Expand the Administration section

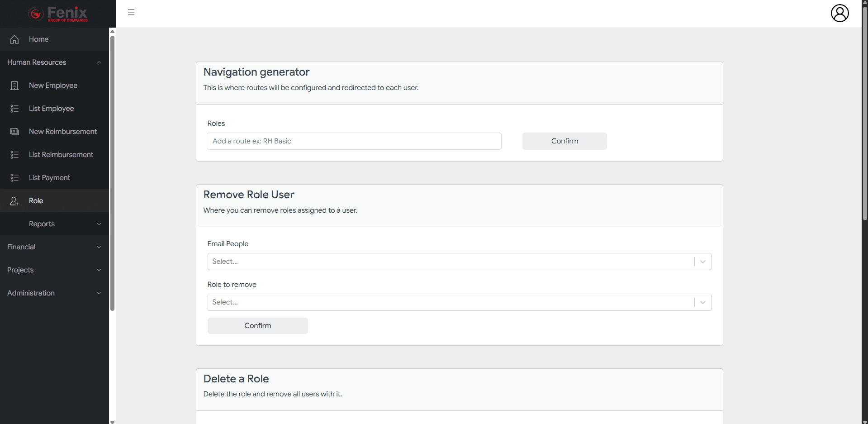click(x=54, y=293)
